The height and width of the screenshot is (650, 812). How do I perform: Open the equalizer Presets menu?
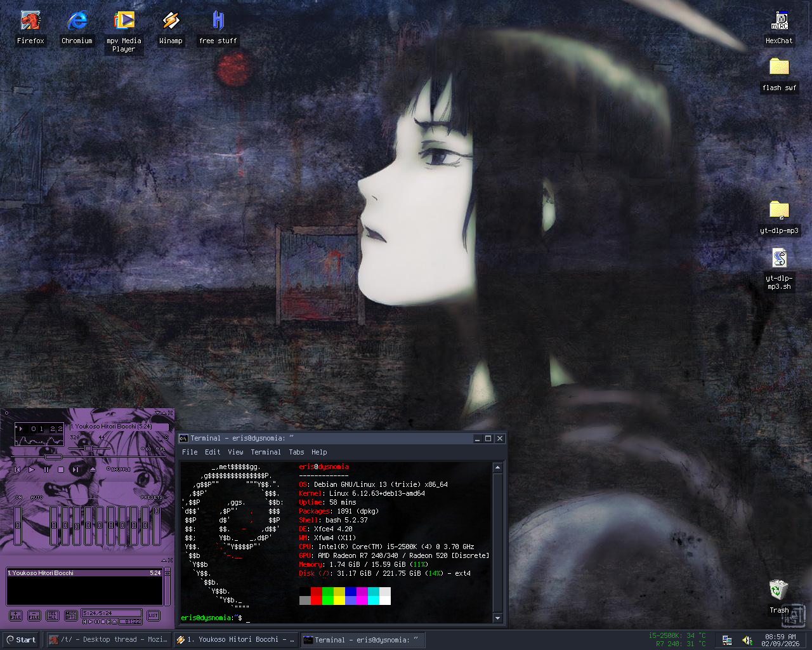coord(152,497)
